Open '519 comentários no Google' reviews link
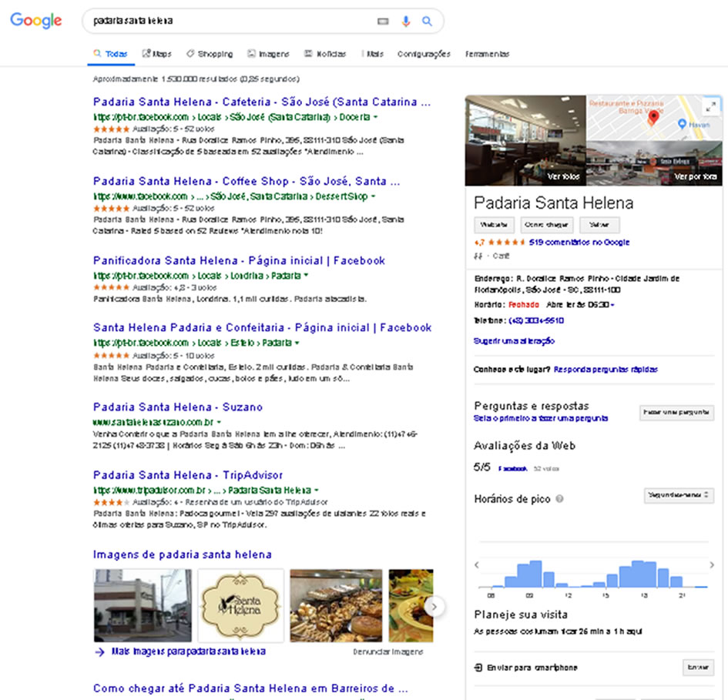The height and width of the screenshot is (700, 728). (x=579, y=243)
